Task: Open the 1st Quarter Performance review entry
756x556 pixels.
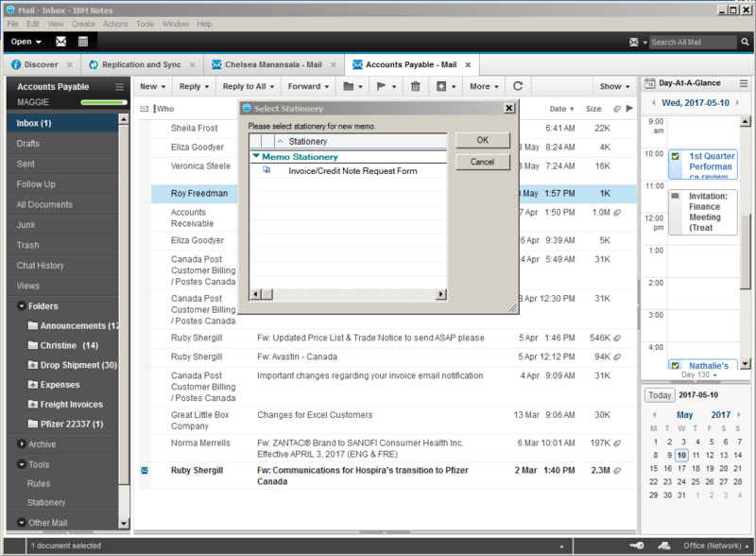Action: pyautogui.click(x=703, y=165)
